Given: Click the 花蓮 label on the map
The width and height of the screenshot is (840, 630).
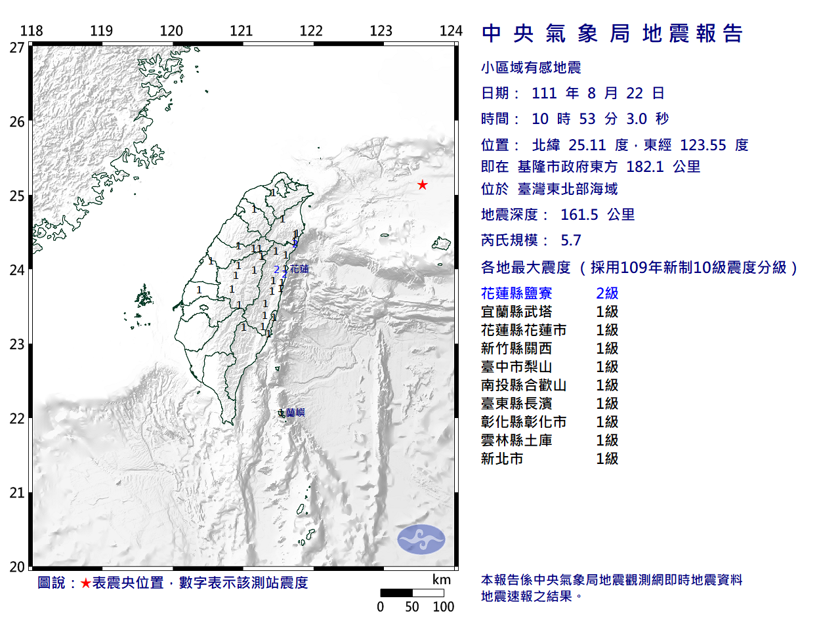Looking at the screenshot, I should coord(299,269).
